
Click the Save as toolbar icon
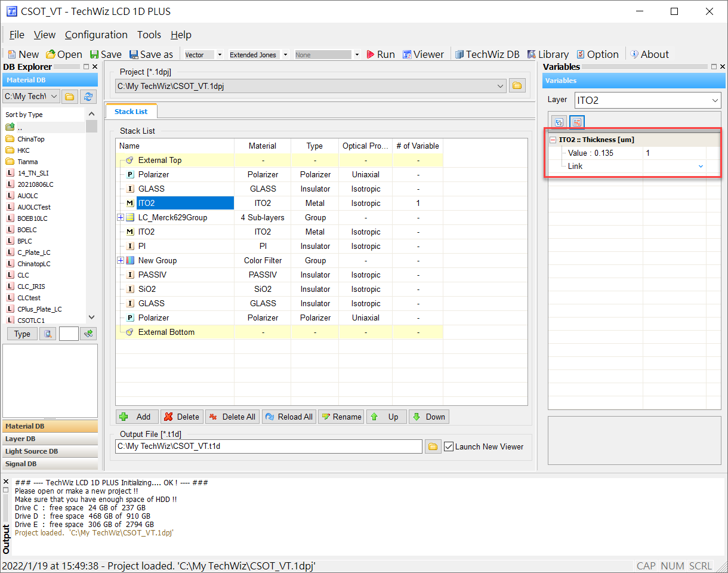point(134,54)
